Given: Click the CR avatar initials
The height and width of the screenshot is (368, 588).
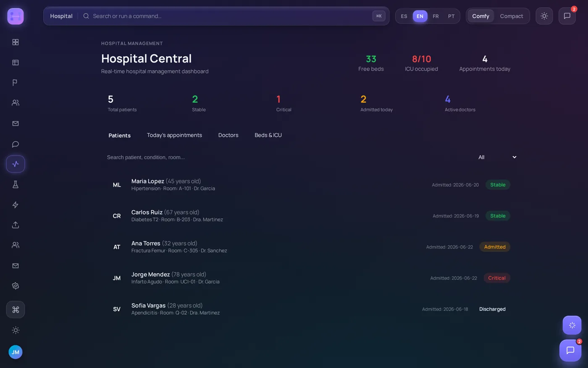Looking at the screenshot, I should point(117,216).
